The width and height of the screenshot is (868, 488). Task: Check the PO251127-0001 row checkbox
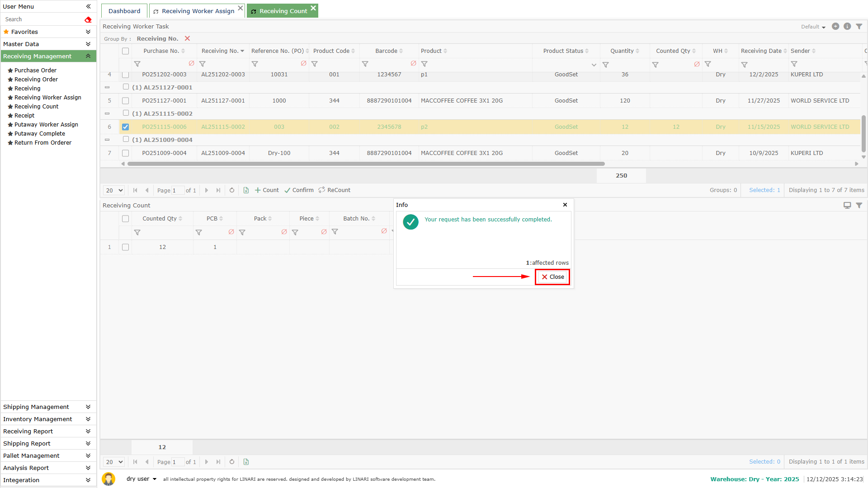[x=126, y=101]
